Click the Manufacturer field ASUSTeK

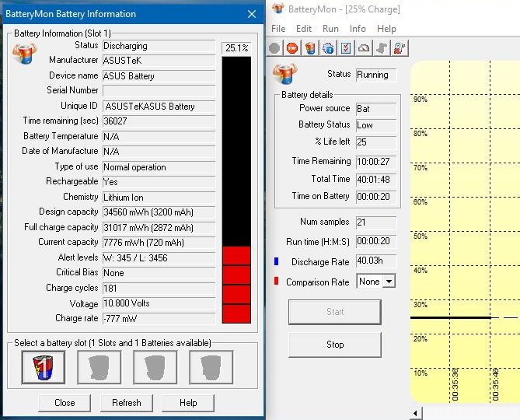(x=159, y=61)
